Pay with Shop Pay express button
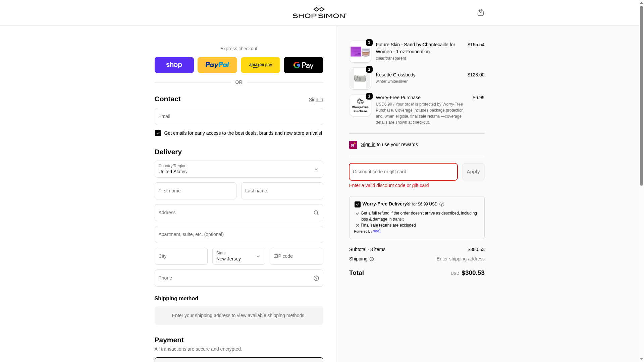The height and width of the screenshot is (362, 644). [174, 65]
